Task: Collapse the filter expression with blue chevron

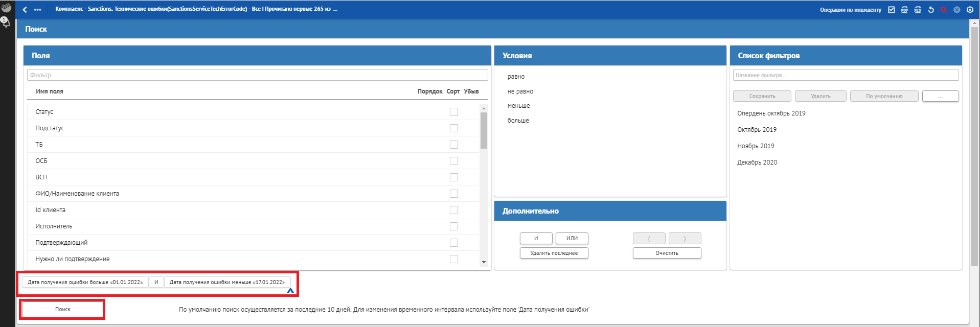Action: click(290, 291)
